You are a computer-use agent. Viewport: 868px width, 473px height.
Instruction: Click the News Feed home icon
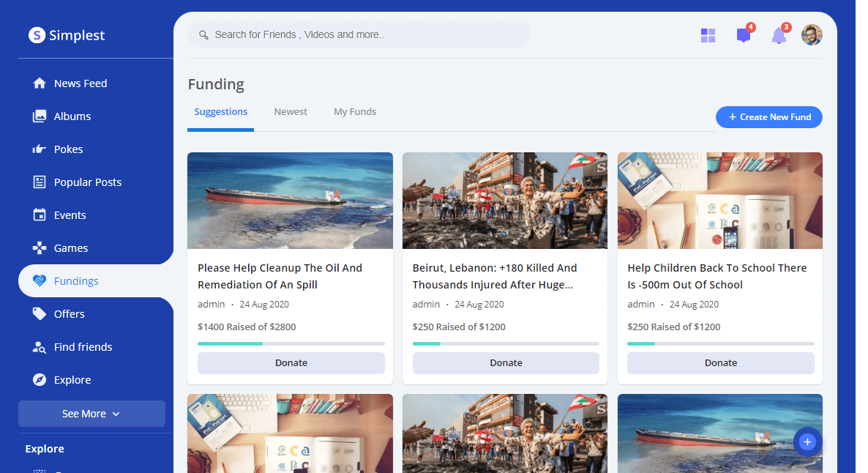tap(40, 83)
